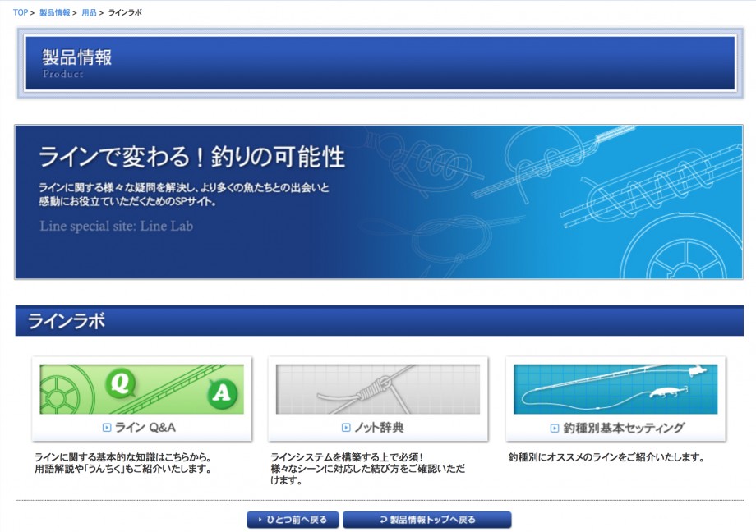Click the green Q speech bubble icon
The width and height of the screenshot is (756, 532).
[x=121, y=383]
